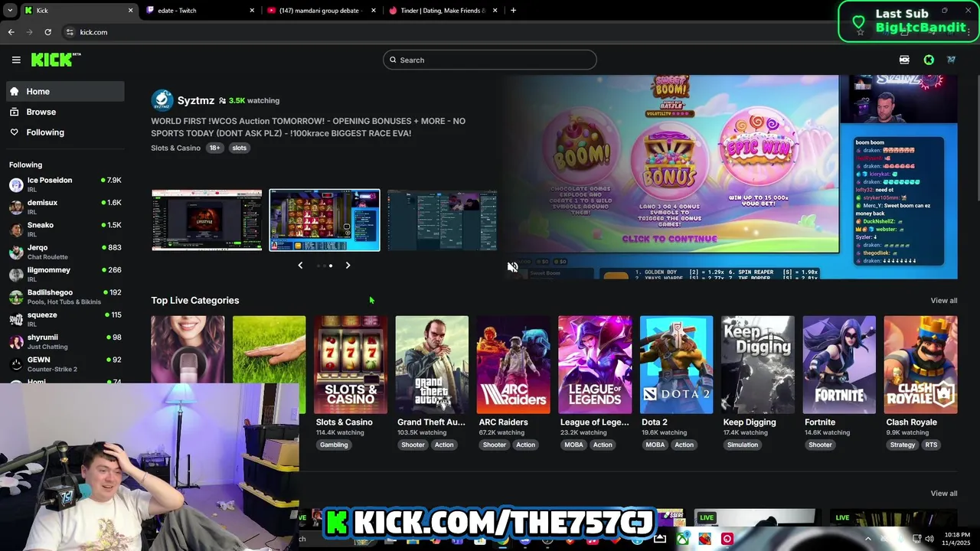This screenshot has height=551, width=980.
Task: Open the profile avatar in header
Action: point(951,60)
